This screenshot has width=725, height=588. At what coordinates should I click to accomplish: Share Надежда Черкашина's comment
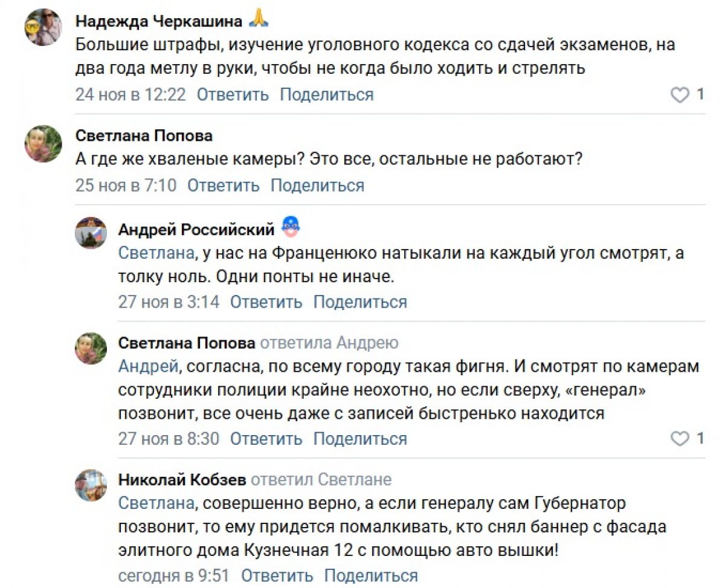pyautogui.click(x=327, y=95)
